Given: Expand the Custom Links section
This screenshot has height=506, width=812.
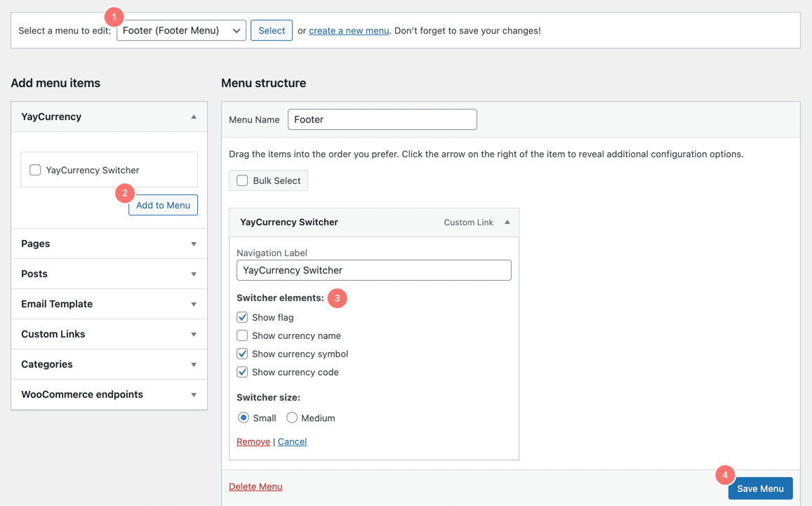Looking at the screenshot, I should (194, 335).
